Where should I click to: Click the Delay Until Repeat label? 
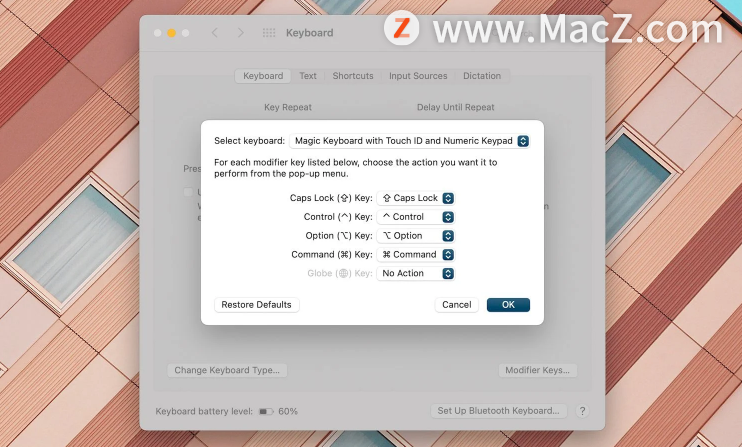tap(455, 107)
